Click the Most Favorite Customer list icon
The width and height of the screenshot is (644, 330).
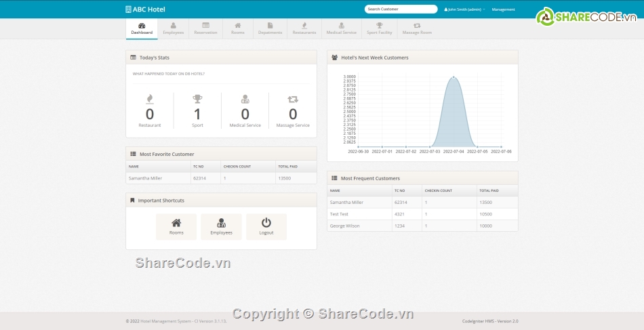tap(133, 154)
